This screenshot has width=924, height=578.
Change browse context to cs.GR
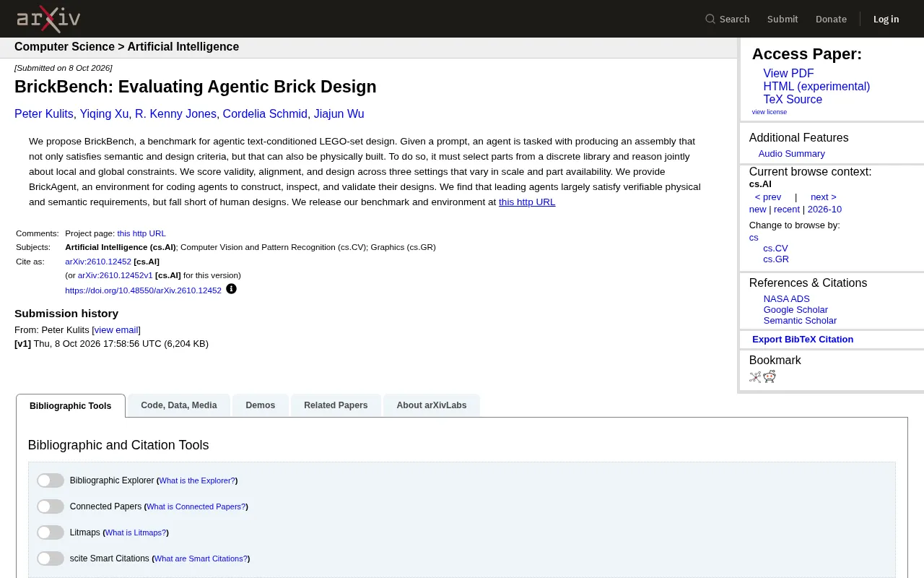pyautogui.click(x=776, y=259)
